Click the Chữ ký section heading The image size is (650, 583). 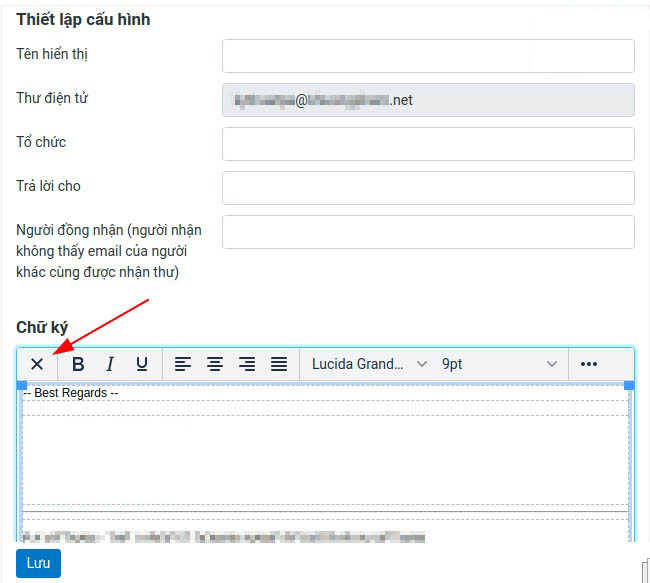(x=42, y=327)
